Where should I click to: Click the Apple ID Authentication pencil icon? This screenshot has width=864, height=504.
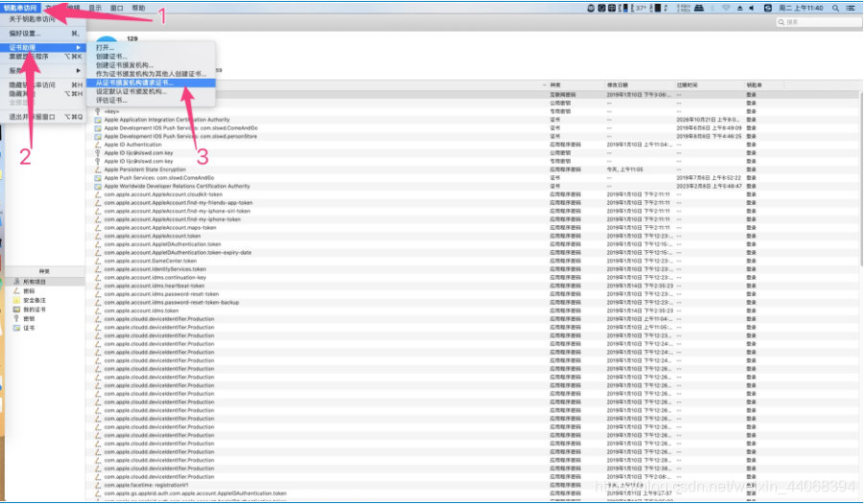coord(98,145)
